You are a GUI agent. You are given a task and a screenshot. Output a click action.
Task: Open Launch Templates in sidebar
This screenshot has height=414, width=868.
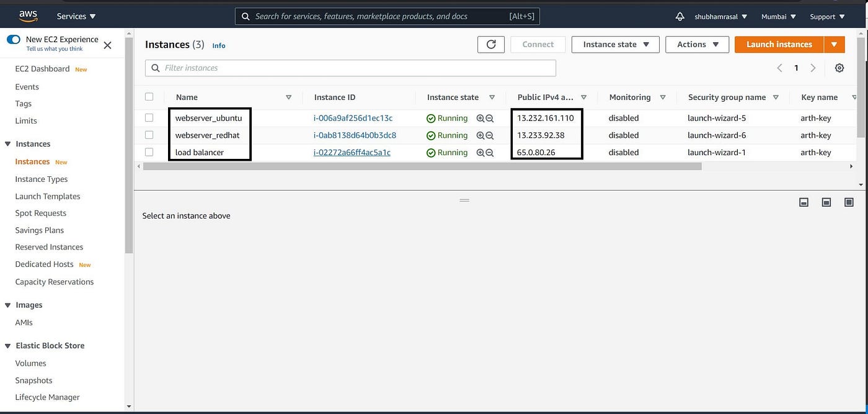[x=48, y=196]
